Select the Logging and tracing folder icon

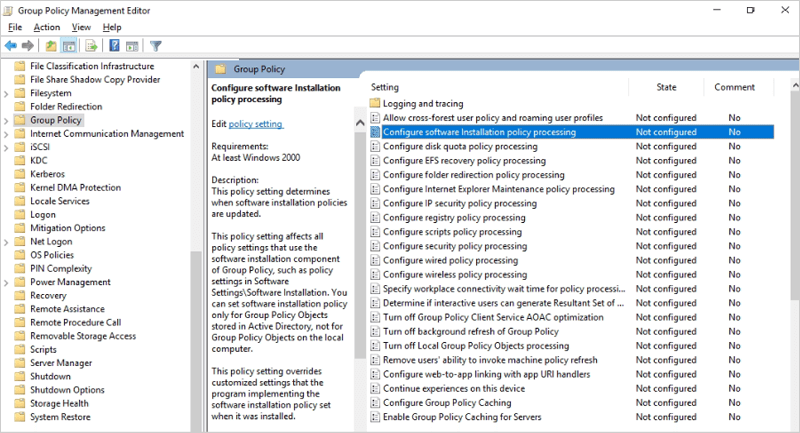(376, 103)
